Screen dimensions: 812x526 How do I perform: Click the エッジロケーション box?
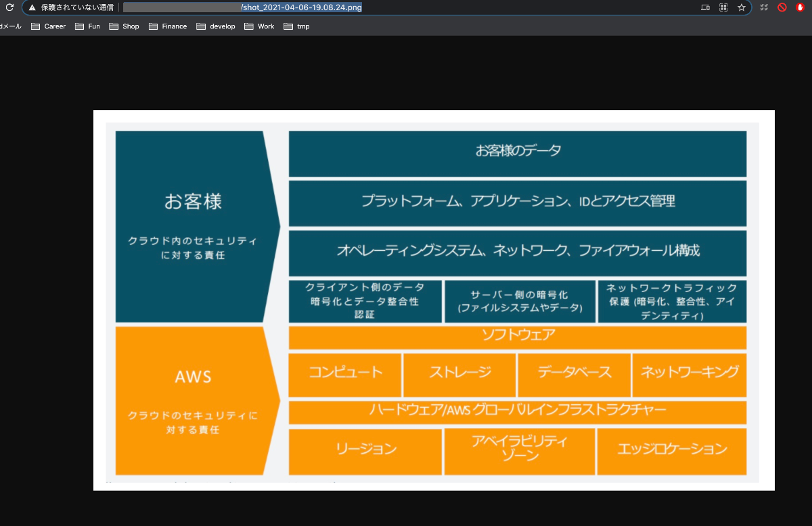672,451
